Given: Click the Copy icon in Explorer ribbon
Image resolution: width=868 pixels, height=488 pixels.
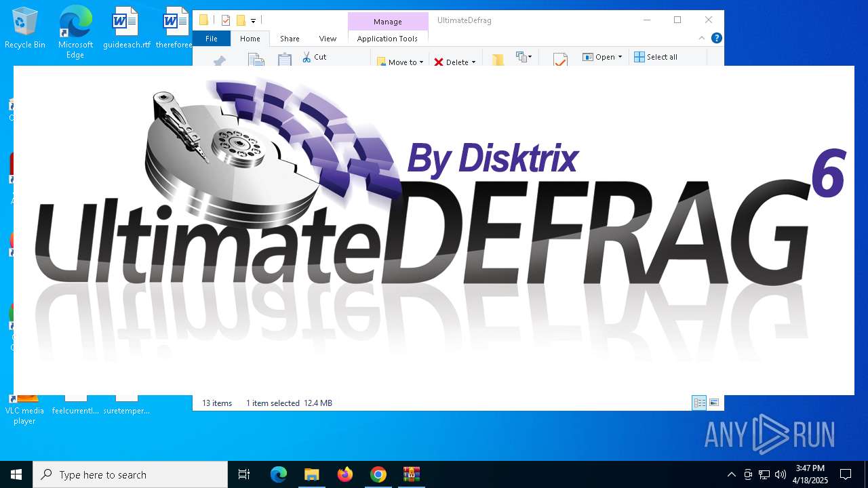Looking at the screenshot, I should pyautogui.click(x=256, y=60).
